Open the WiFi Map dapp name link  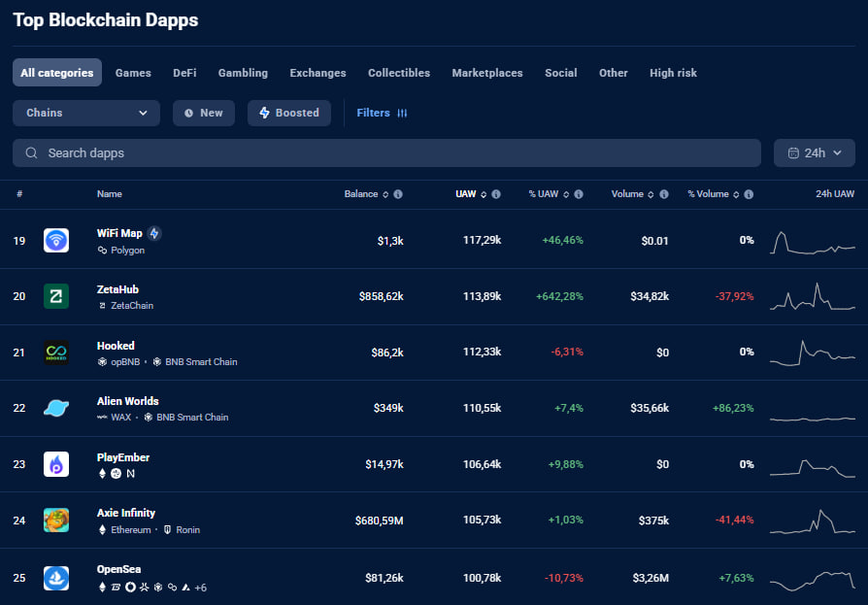point(119,233)
